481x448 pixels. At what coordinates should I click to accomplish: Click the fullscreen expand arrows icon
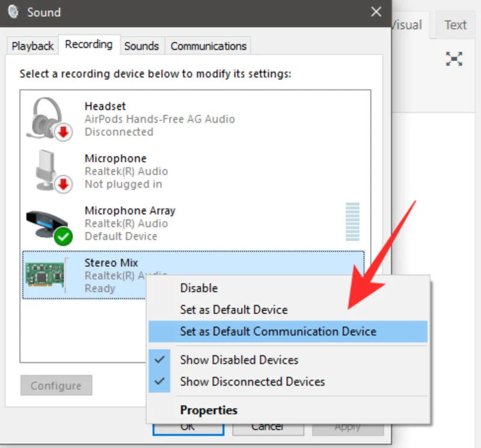click(454, 59)
